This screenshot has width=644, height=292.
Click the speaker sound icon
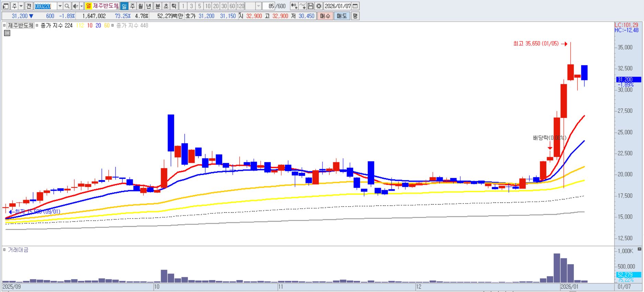pyautogui.click(x=75, y=6)
